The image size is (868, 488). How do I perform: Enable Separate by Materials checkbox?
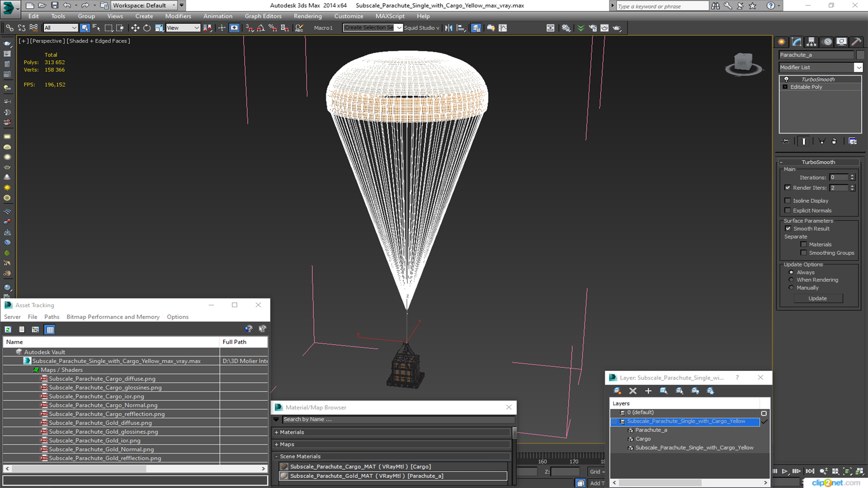pyautogui.click(x=803, y=244)
